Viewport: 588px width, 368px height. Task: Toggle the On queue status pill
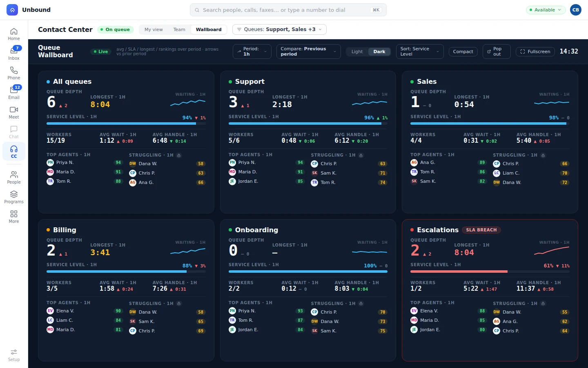[x=115, y=29]
